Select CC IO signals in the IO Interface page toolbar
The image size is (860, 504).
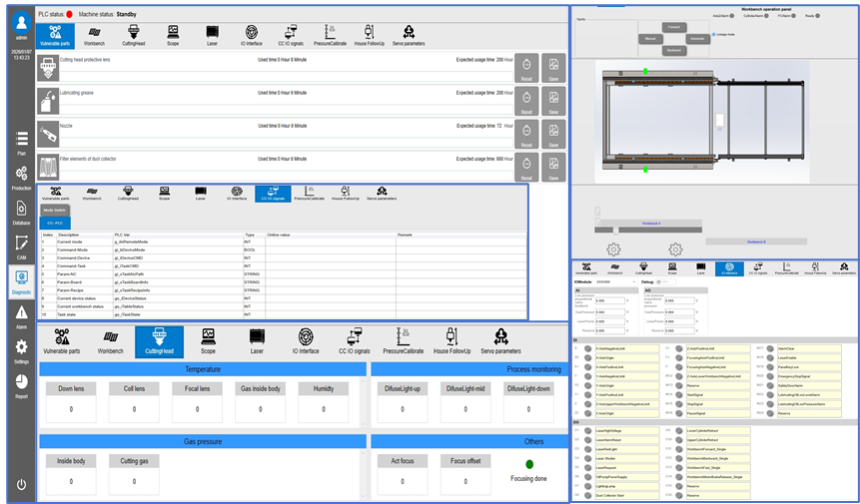point(758,268)
